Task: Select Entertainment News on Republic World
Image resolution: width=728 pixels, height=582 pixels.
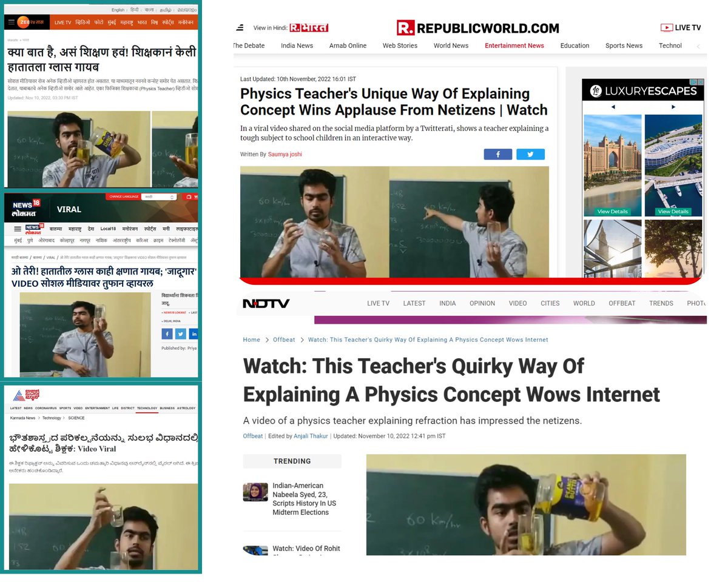Action: coord(514,45)
